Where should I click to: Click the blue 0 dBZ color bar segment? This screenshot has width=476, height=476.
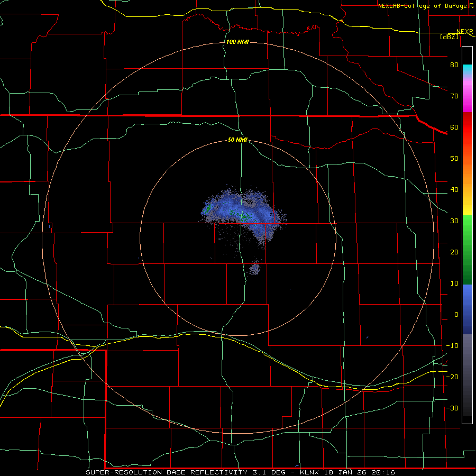(x=467, y=309)
